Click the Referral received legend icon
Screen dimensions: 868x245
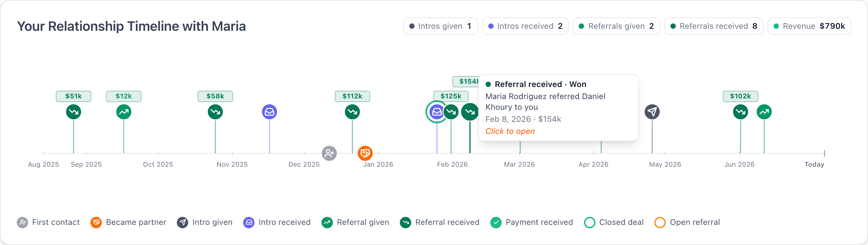coord(406,223)
